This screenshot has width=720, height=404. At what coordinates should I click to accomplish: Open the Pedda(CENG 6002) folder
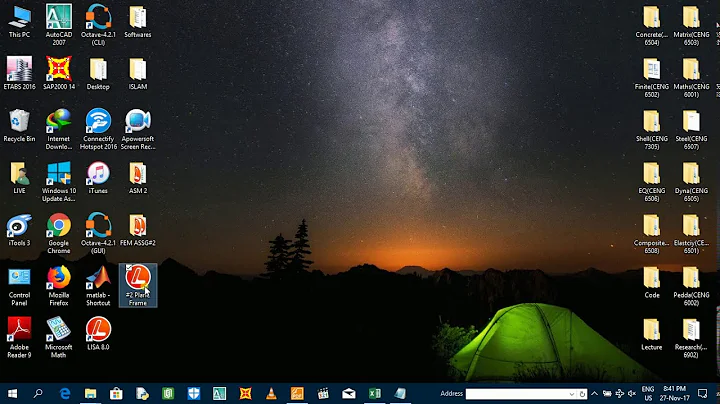[691, 286]
